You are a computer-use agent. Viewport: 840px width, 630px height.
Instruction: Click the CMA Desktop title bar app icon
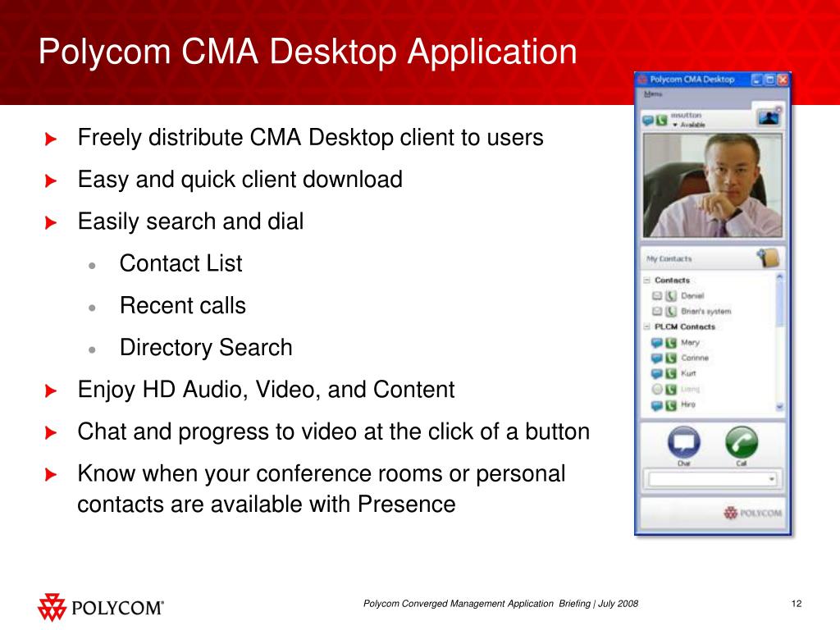click(x=642, y=80)
